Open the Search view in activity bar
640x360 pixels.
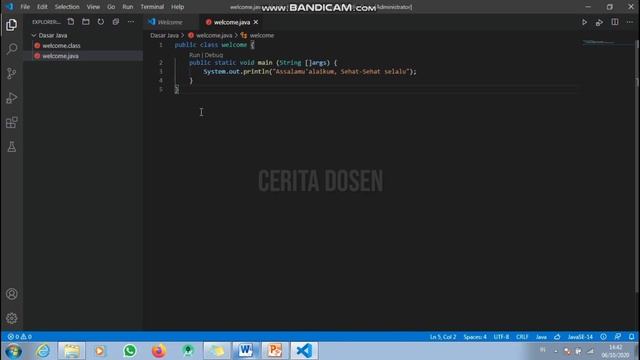[x=11, y=49]
